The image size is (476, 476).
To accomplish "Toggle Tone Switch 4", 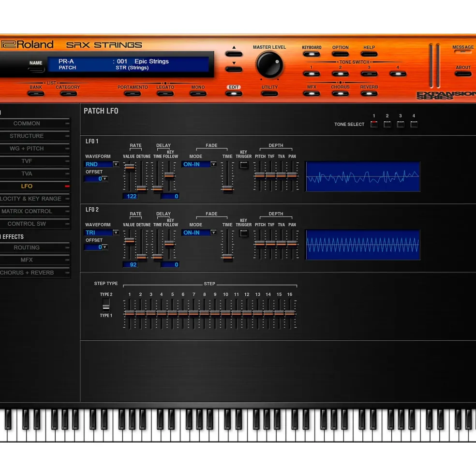I will pyautogui.click(x=398, y=74).
